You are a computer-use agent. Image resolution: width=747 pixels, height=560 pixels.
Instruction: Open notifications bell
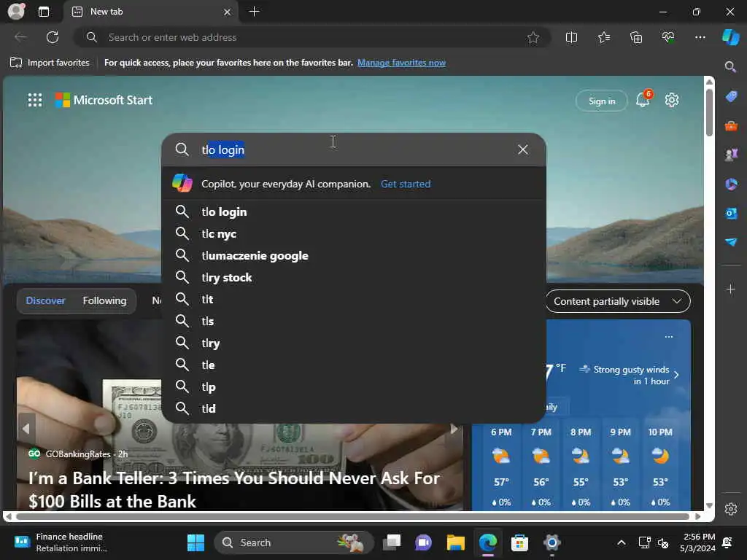coord(643,100)
